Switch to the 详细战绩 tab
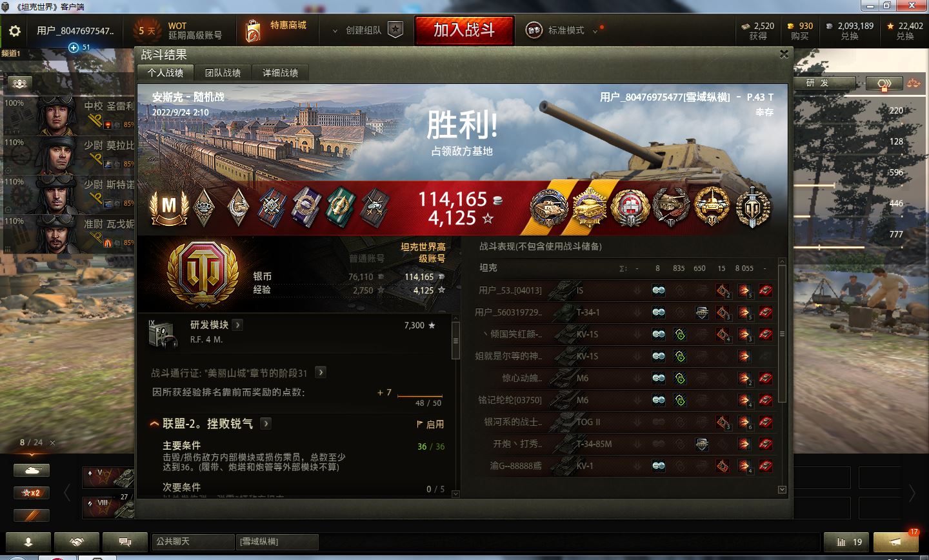The width and height of the screenshot is (929, 560). click(x=280, y=73)
